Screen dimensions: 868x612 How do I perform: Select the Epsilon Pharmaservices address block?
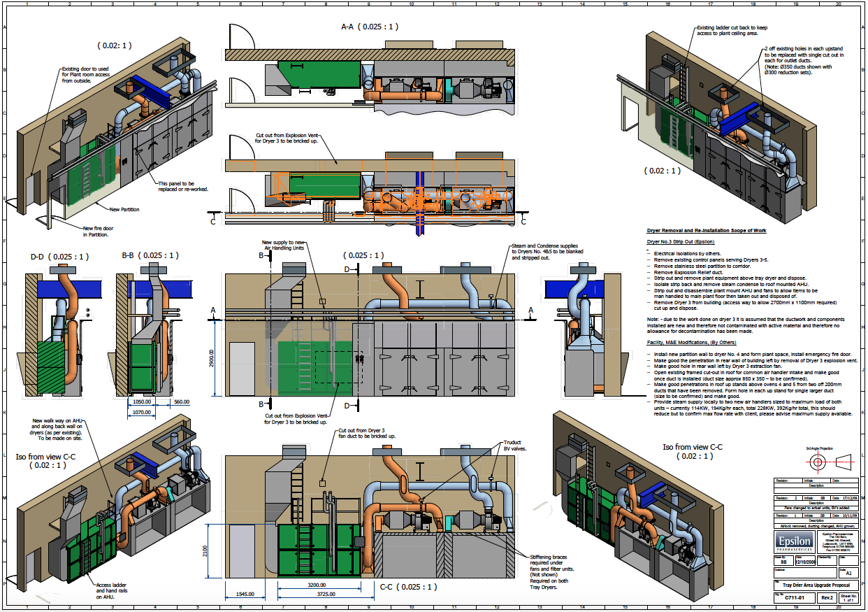837,542
